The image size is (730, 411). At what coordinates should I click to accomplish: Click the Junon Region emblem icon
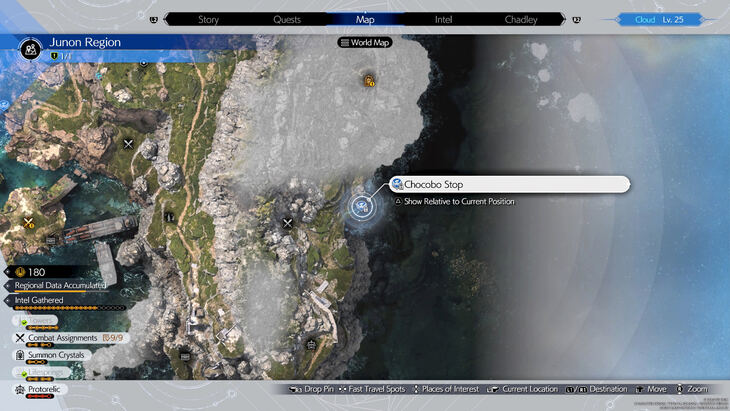coord(31,47)
